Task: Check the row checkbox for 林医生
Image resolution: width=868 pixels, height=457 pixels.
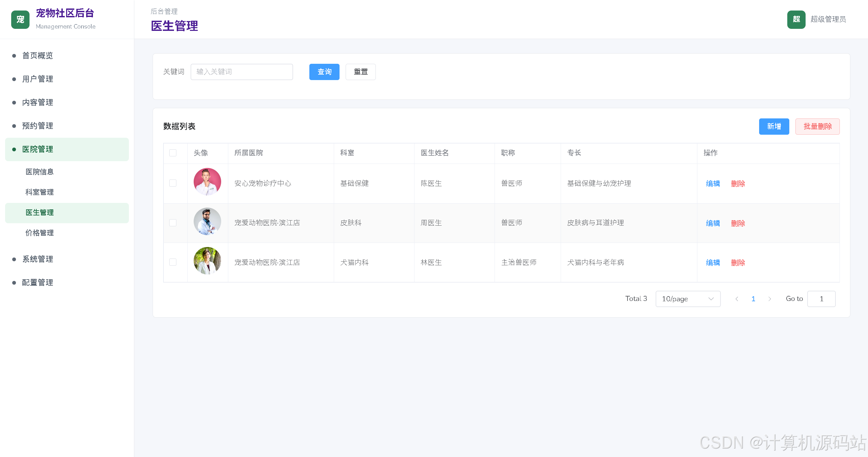Action: coord(173,262)
